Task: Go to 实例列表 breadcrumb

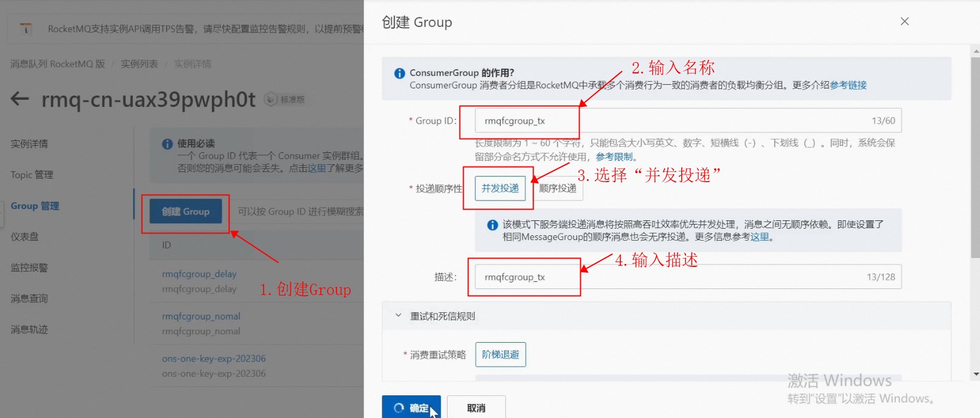Action: pos(139,64)
